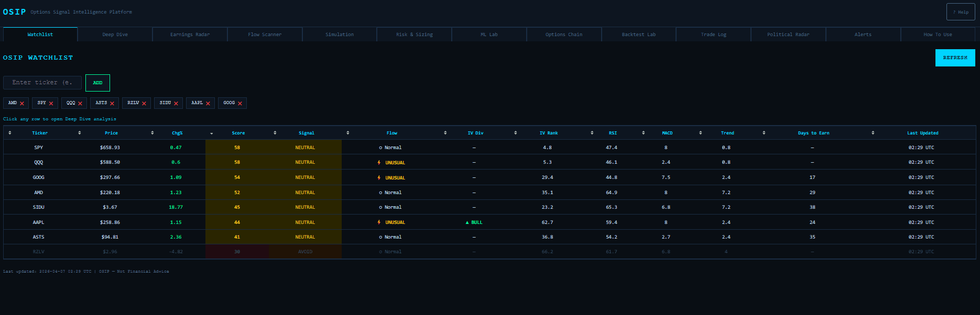Click the AVOID signal cell for RZLV

(305, 252)
